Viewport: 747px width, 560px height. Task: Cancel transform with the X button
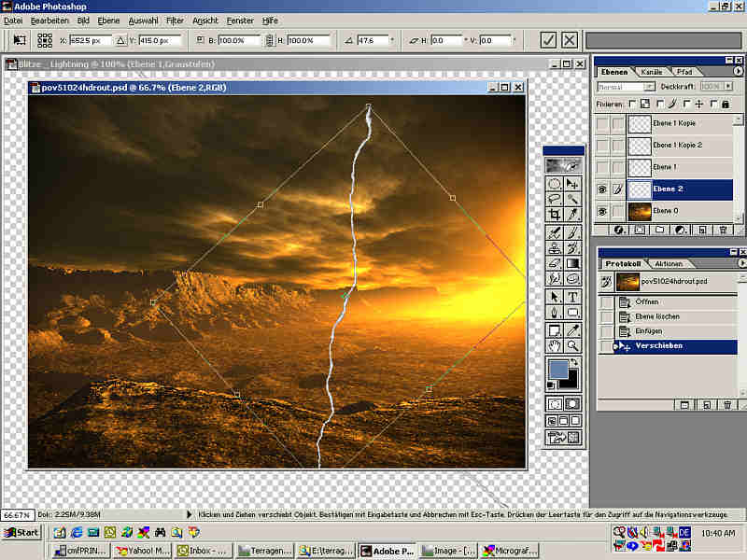coord(569,40)
